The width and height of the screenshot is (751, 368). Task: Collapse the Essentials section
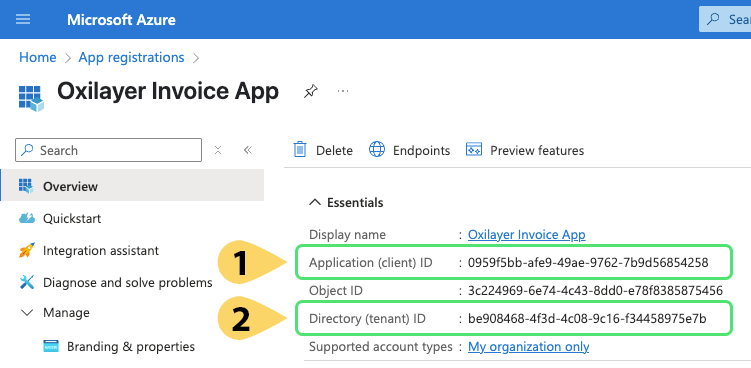tap(315, 203)
